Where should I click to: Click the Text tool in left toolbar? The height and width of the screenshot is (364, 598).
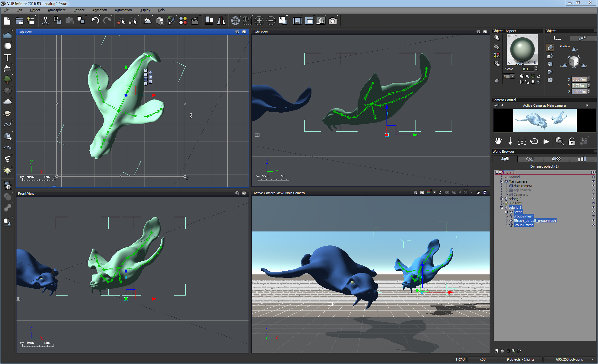(7, 58)
